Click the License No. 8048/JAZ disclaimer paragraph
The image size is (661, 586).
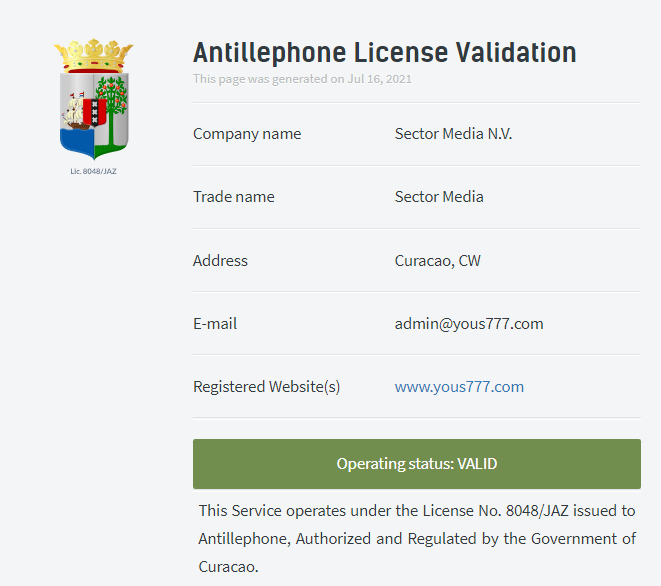tap(417, 538)
